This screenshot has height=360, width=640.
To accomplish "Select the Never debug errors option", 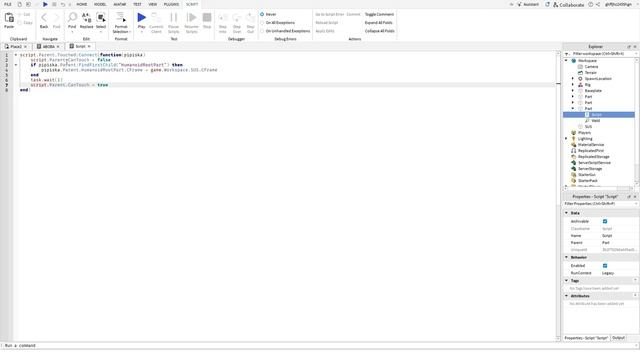I will tap(262, 14).
